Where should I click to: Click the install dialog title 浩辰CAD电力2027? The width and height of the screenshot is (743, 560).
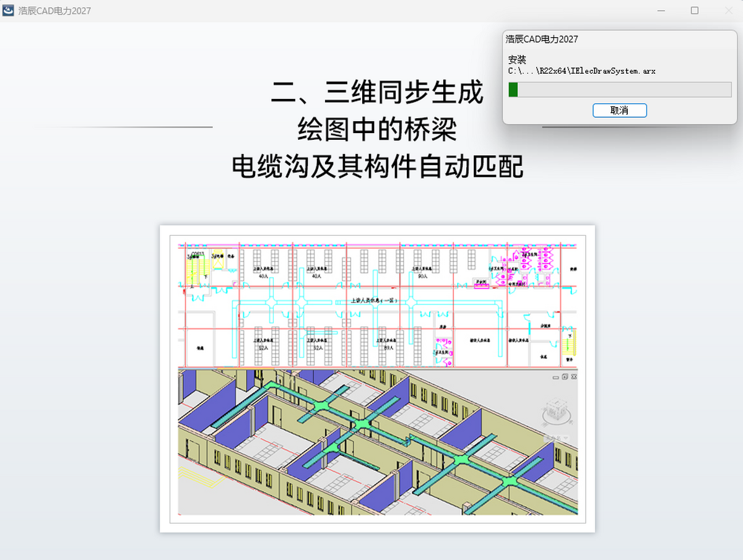(542, 39)
